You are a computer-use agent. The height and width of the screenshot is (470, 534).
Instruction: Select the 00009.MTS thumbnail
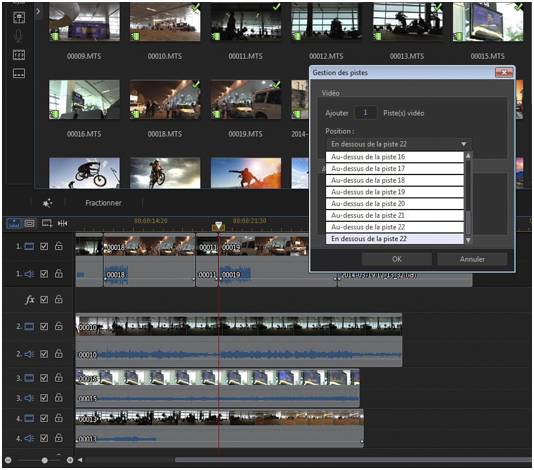pyautogui.click(x=84, y=22)
